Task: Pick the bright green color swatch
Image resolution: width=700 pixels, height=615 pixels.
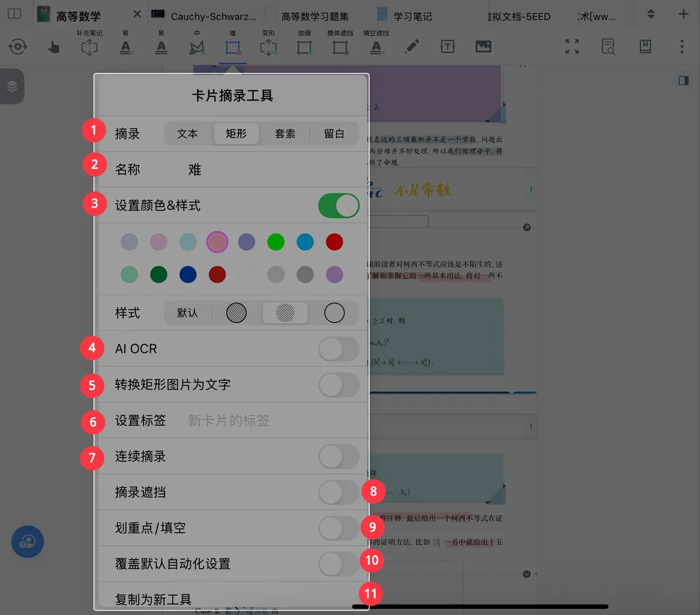Action: [276, 242]
